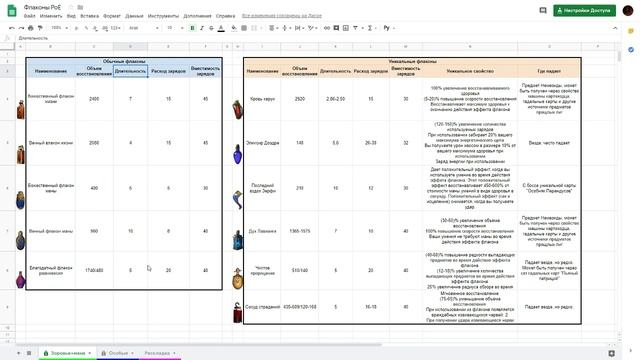The width and height of the screenshot is (640, 360).
Task: Activate the paint format tool
Action: pos(40,28)
